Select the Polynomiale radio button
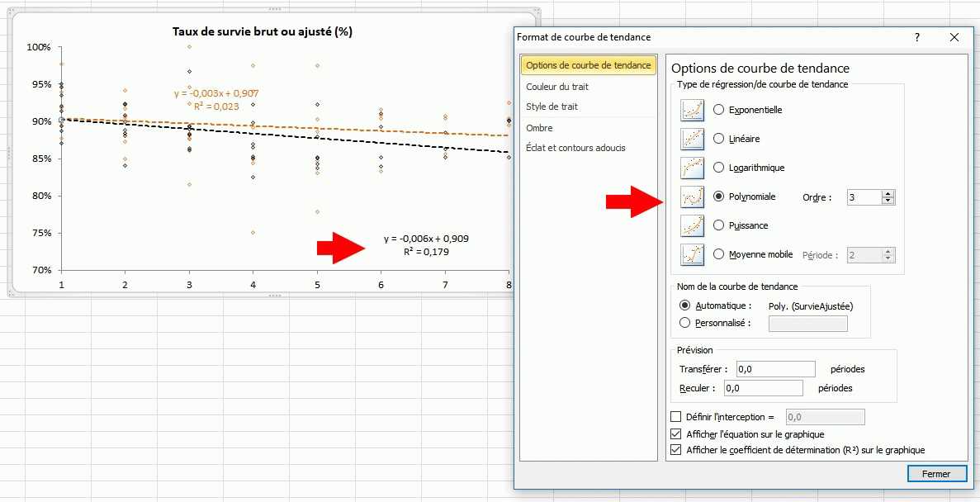The width and height of the screenshot is (980, 502). point(719,197)
